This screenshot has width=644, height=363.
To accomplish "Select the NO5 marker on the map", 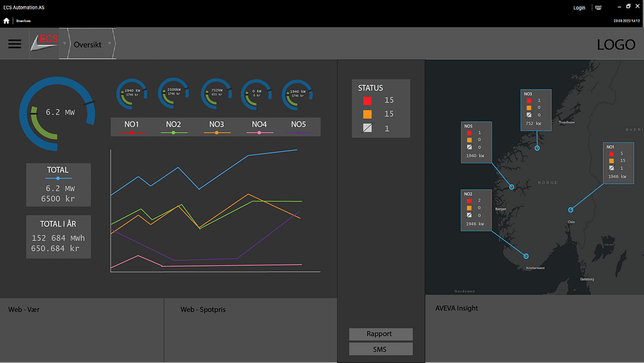I will pos(476,142).
